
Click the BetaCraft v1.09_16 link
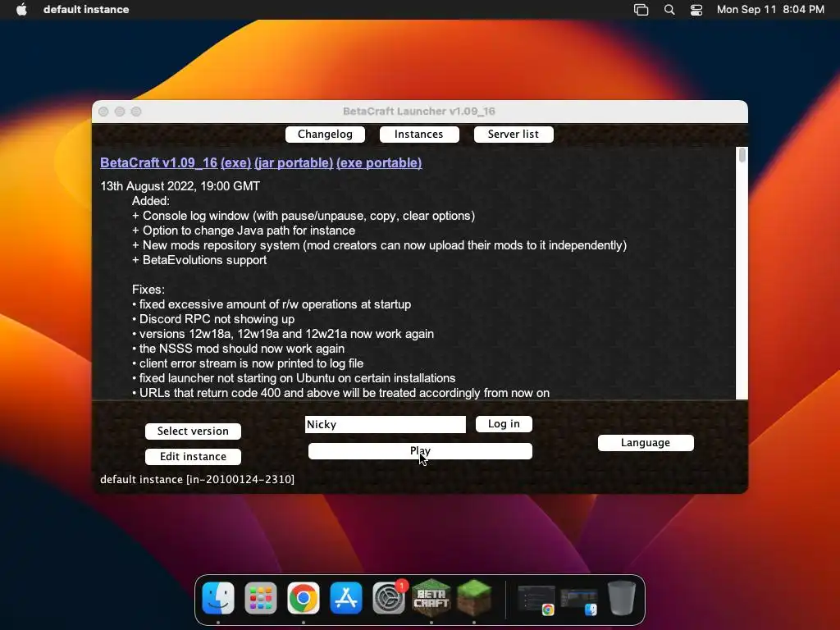[158, 163]
